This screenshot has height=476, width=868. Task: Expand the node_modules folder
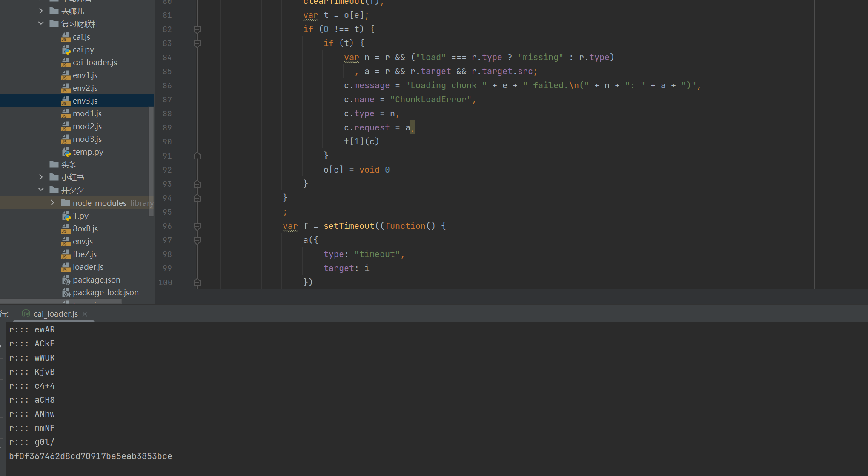coord(52,203)
